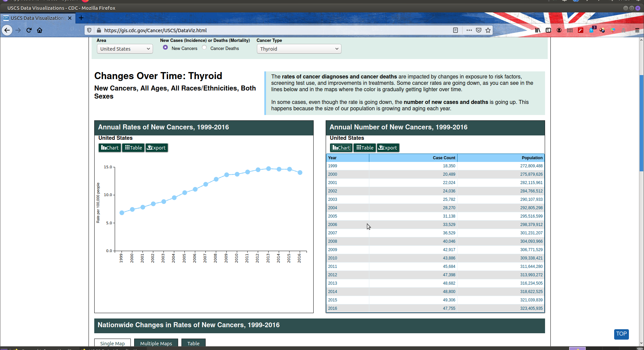
Task: Switch to Single Map tab
Action: 112,343
